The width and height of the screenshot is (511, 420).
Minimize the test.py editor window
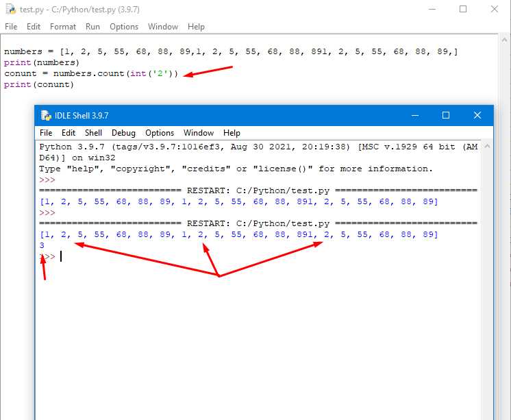coord(432,9)
